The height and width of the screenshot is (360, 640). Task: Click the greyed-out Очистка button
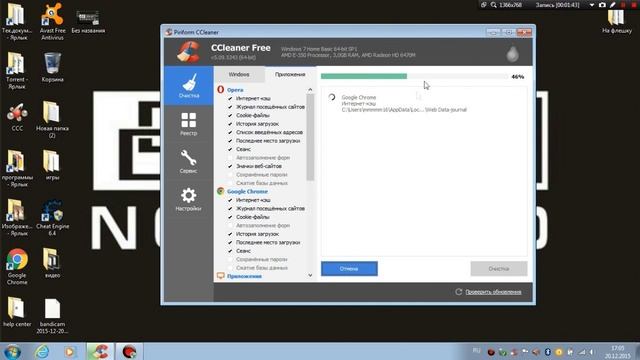tap(498, 269)
